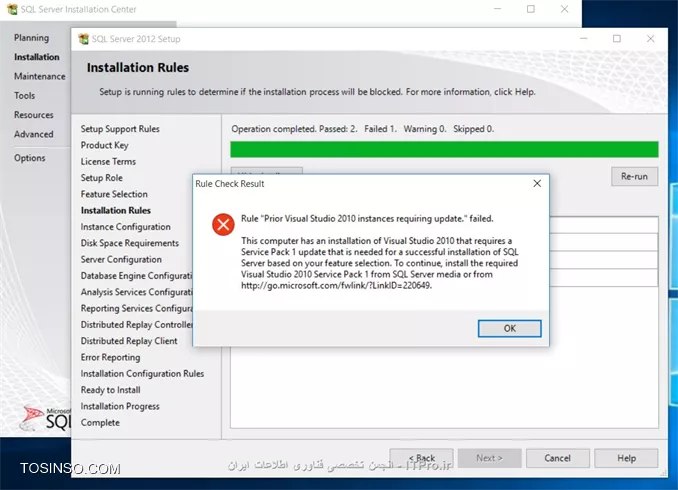Click the Re-run button
This screenshot has width=678, height=490.
[634, 176]
